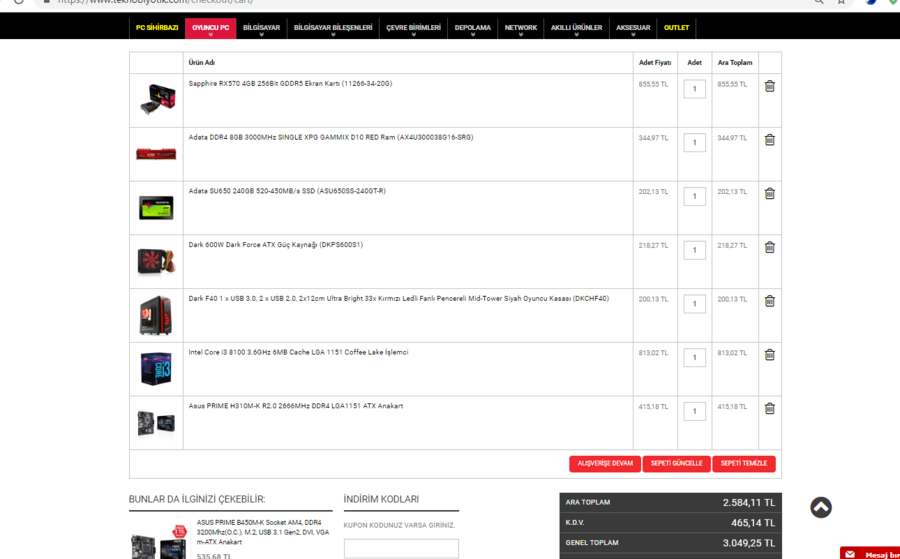Screen dimensions: 900x559
Task: Open Sapphire RX570 4GB product link
Action: point(290,84)
